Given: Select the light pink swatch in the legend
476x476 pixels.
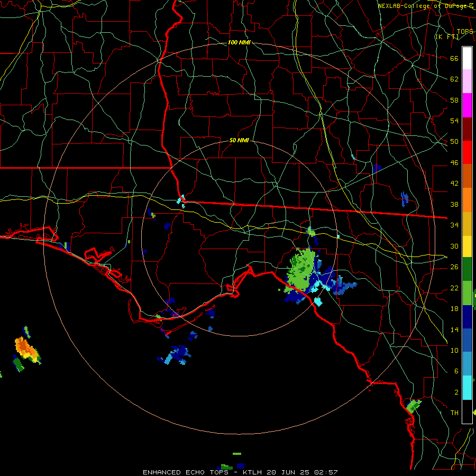Looking at the screenshot, I should pos(467,81).
